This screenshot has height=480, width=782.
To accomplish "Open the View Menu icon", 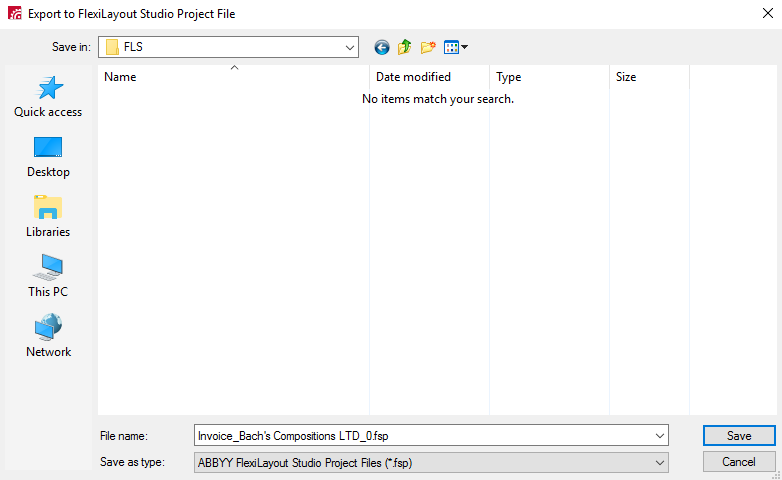I will [455, 47].
